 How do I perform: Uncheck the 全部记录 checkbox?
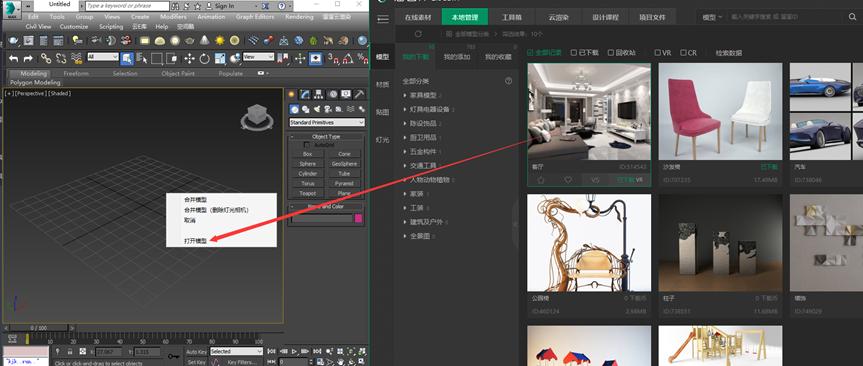tap(531, 53)
